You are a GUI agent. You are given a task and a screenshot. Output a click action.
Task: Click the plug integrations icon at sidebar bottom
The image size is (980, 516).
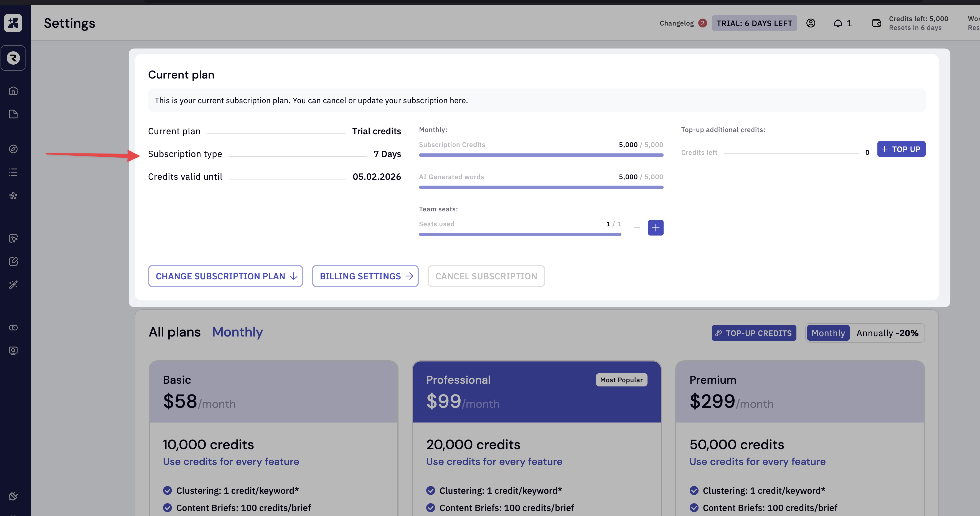click(13, 496)
